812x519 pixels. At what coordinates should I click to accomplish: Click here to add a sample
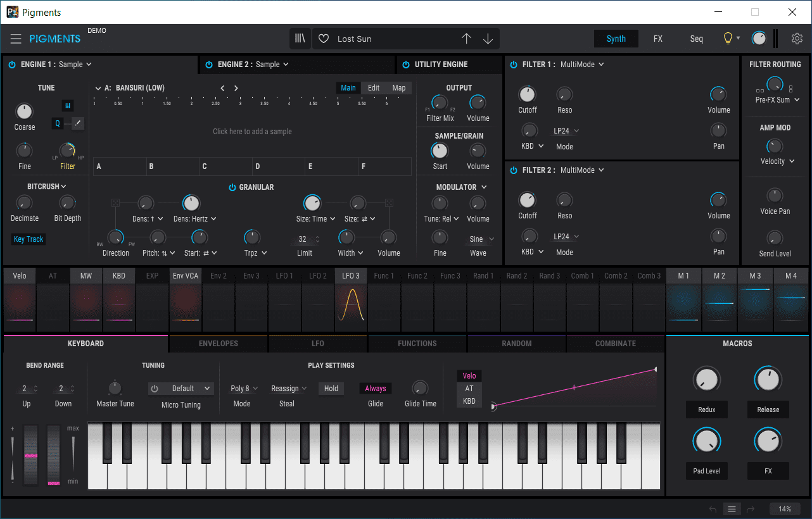[252, 132]
